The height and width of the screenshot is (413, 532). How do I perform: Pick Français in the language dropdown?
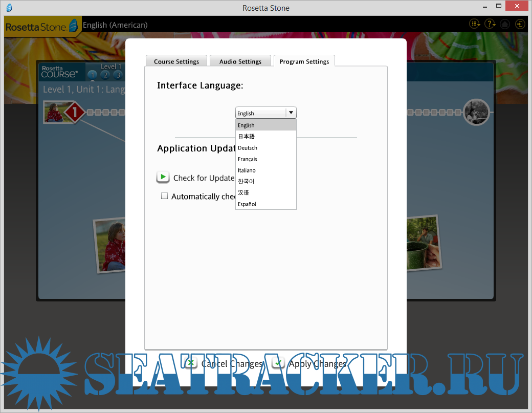click(248, 159)
